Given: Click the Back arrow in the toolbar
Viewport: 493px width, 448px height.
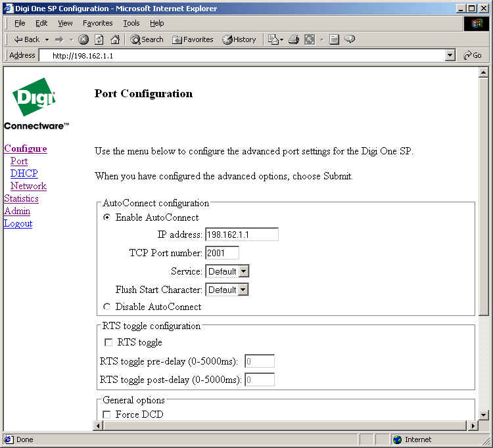Looking at the screenshot, I should (x=26, y=39).
